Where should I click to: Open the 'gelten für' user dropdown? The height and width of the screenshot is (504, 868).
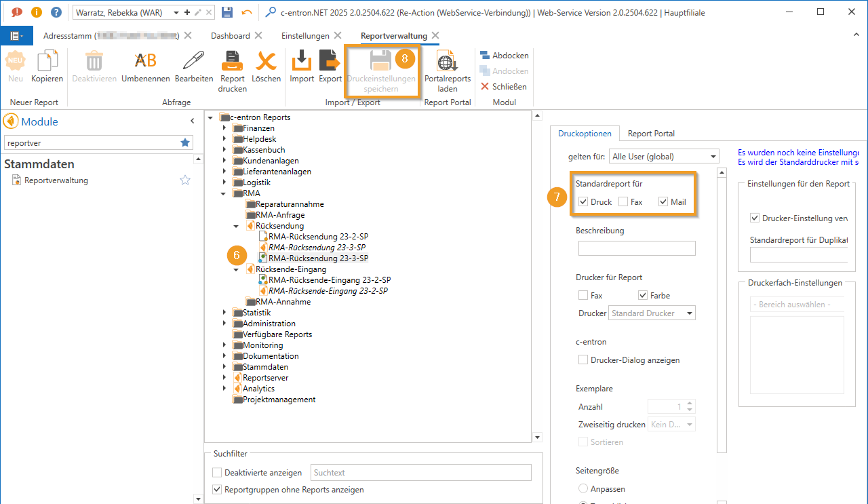[663, 157]
